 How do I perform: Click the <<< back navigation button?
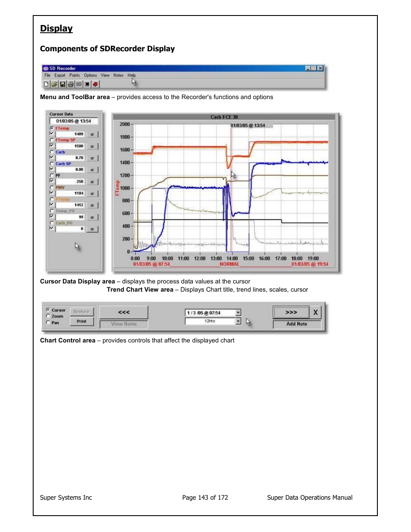coord(124,312)
